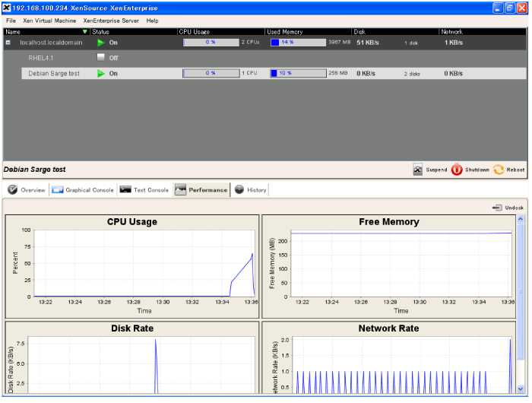This screenshot has height=403, width=532.
Task: Click the red Shutdown power icon
Action: 457,170
